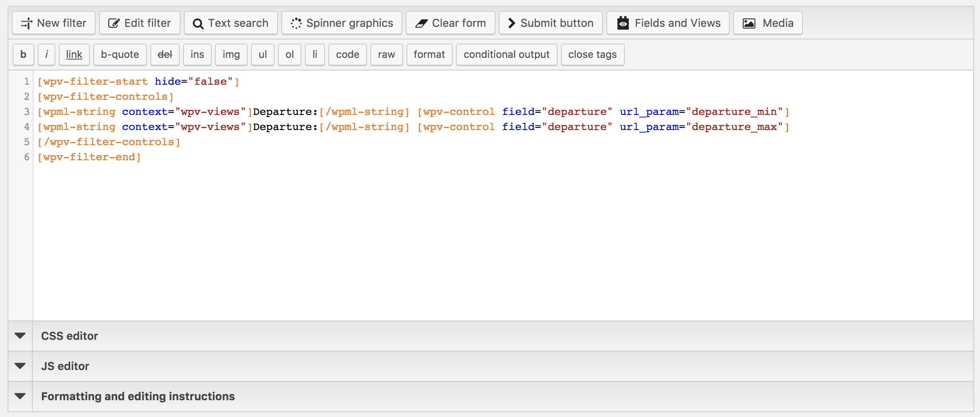
Task: Close open tags with close tags button
Action: click(x=592, y=55)
